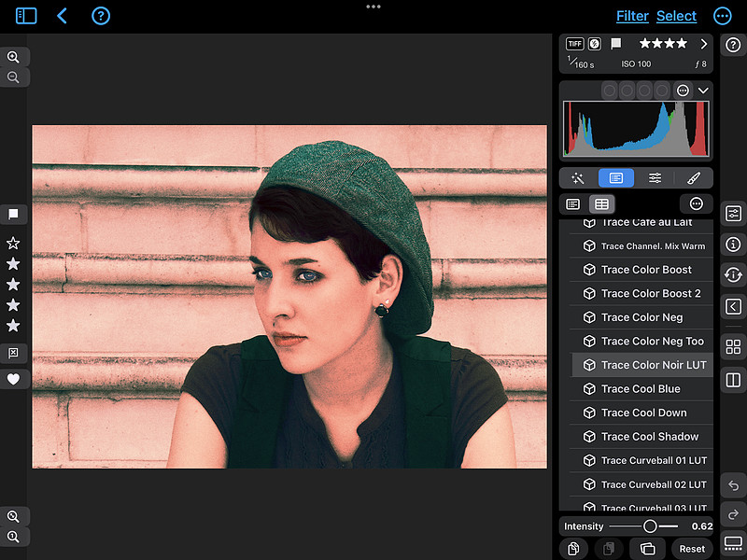
Task: Set rating to three stars on left rail
Action: click(x=13, y=285)
